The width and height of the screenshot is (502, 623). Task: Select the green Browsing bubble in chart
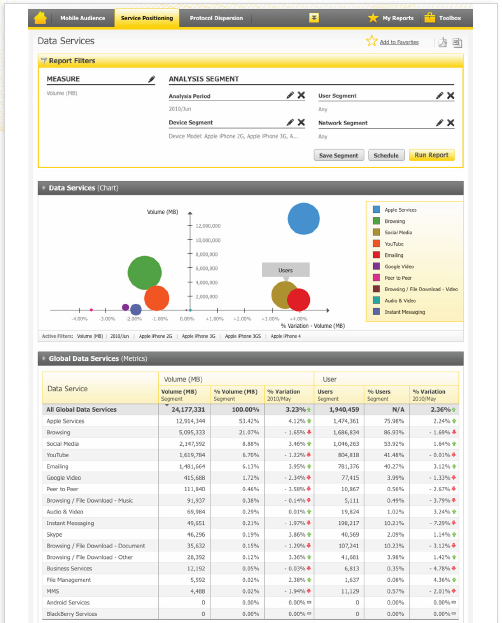[145, 273]
